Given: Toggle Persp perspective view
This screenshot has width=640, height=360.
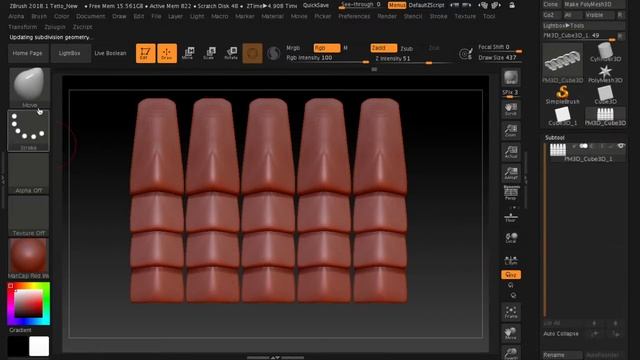Looking at the screenshot, I should click(511, 193).
